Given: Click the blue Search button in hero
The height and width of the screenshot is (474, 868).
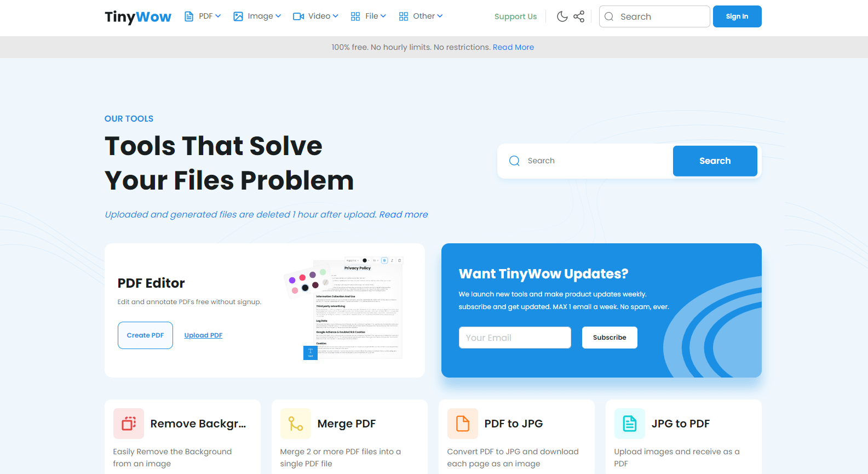Looking at the screenshot, I should 715,161.
